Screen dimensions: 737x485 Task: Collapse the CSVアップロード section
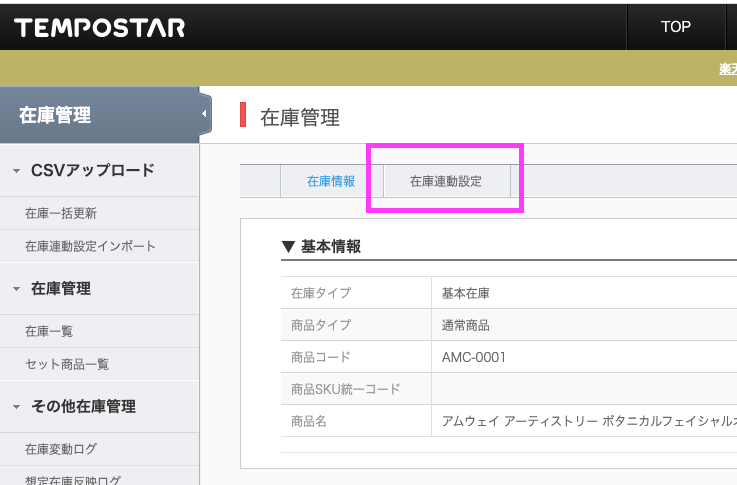point(17,171)
